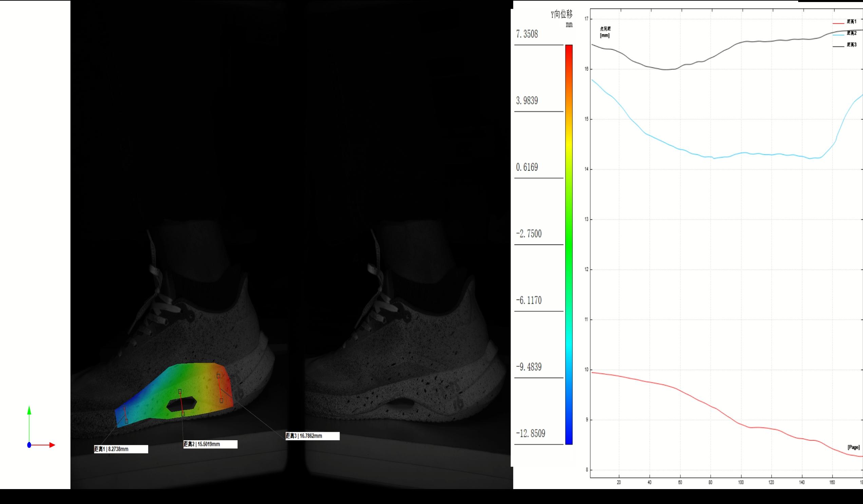Click the 7.3508 maximum value on color scale
The width and height of the screenshot is (863, 504).
pyautogui.click(x=527, y=34)
